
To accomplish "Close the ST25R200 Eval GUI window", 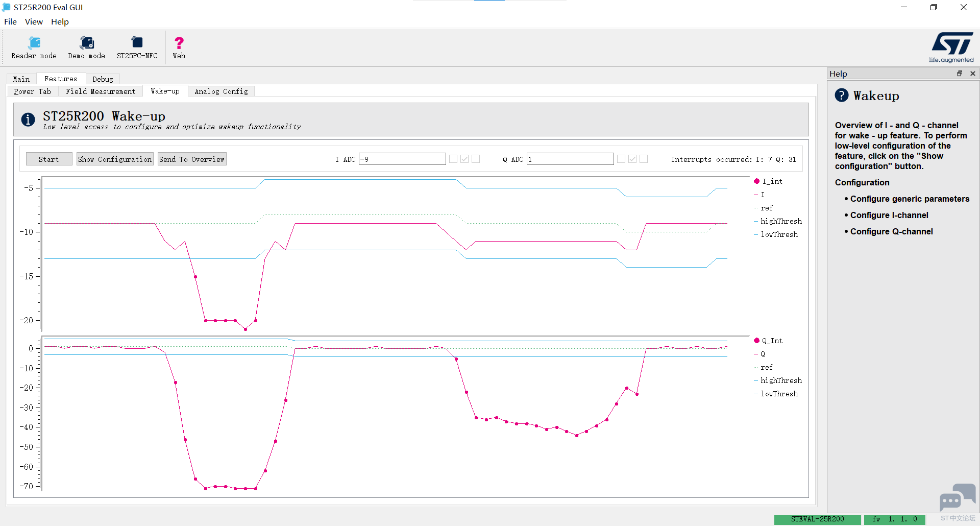I will click(x=964, y=7).
